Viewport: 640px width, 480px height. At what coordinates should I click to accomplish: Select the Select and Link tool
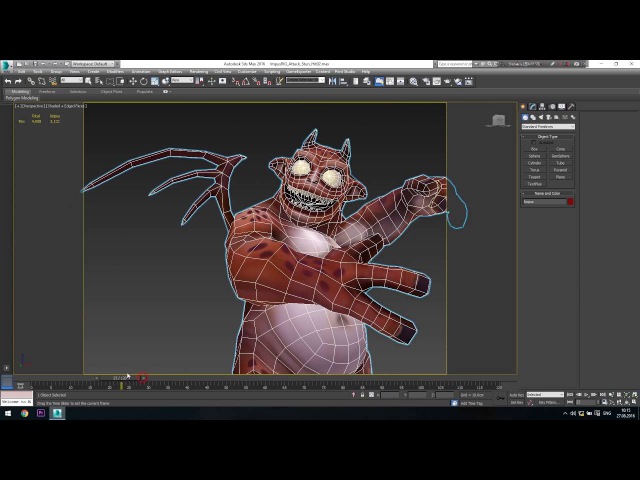31,82
